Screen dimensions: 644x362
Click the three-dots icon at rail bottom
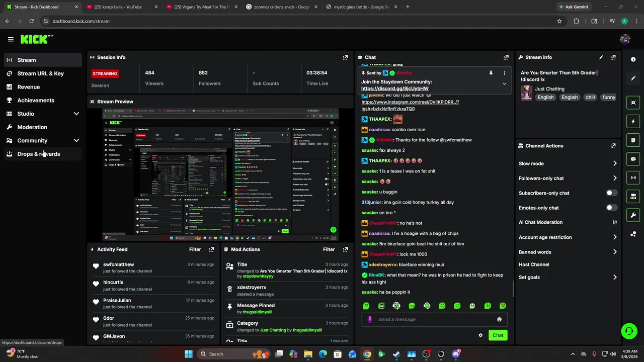pos(633,234)
